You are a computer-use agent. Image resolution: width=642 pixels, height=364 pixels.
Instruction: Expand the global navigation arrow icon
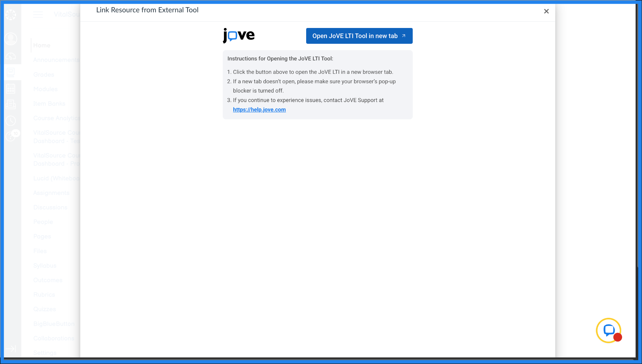click(11, 348)
